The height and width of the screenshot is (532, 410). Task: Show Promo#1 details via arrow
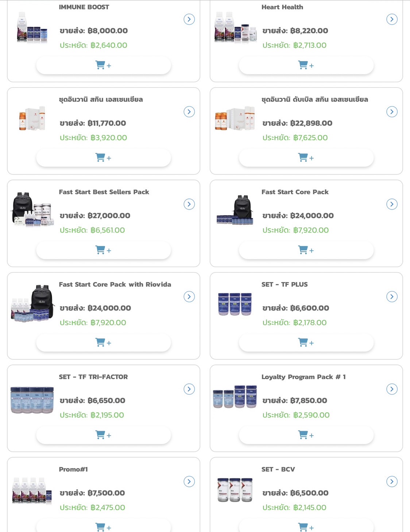(x=189, y=482)
